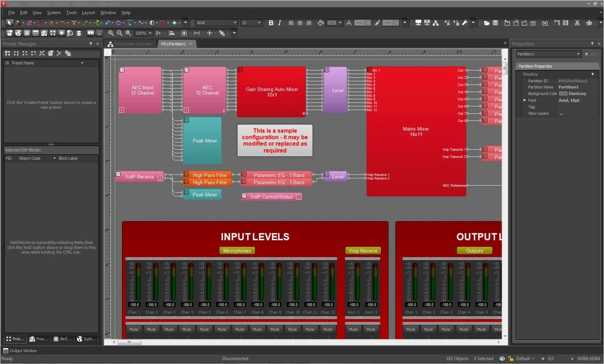Select the Matrix Mixer 14x11 block
Screen dimensions: 604x364
[x=416, y=131]
